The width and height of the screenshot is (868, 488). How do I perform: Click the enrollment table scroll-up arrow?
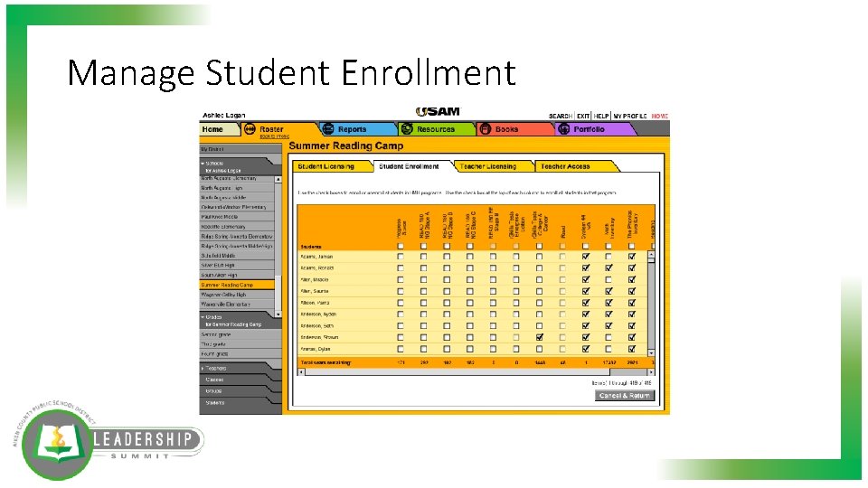651,255
